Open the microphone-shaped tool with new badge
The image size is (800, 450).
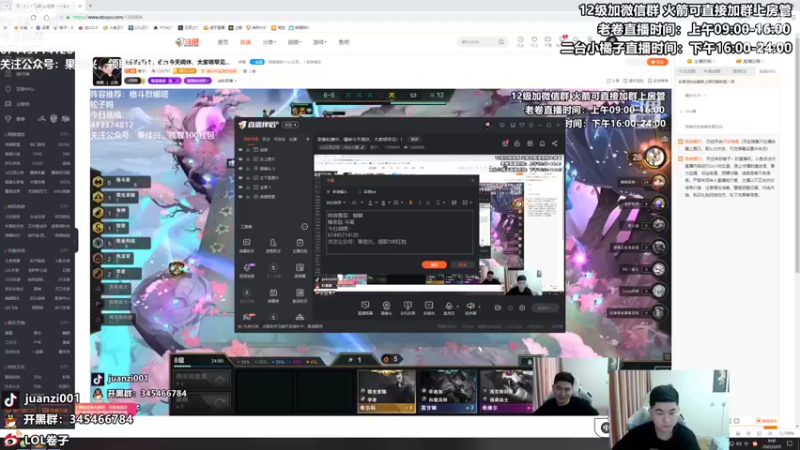(247, 269)
